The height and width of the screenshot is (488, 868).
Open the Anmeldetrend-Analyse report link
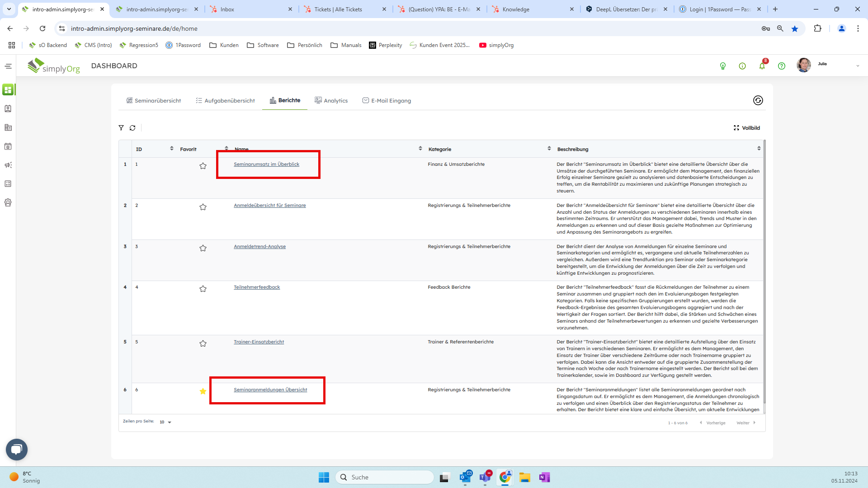click(259, 246)
